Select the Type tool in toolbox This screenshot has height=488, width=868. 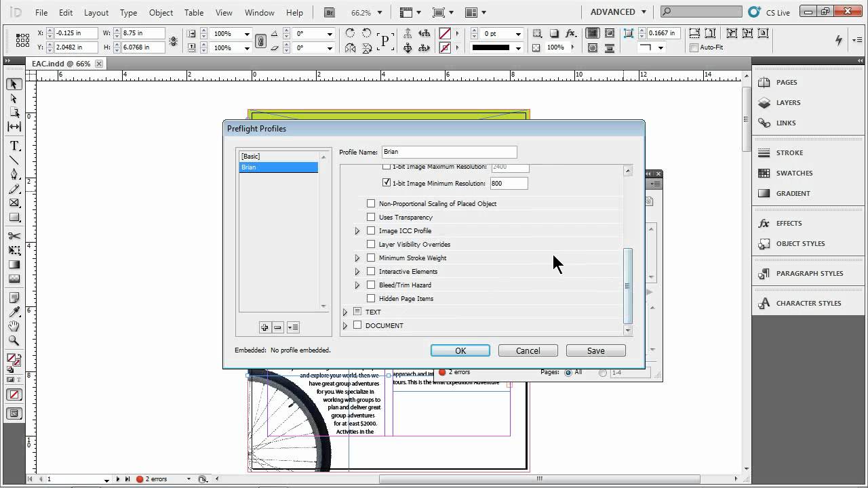tap(14, 146)
